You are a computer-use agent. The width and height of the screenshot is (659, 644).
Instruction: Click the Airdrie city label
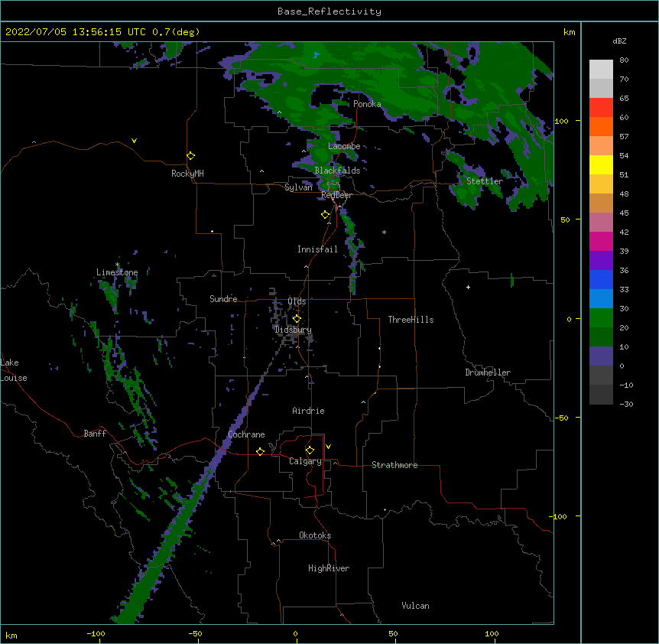309,411
